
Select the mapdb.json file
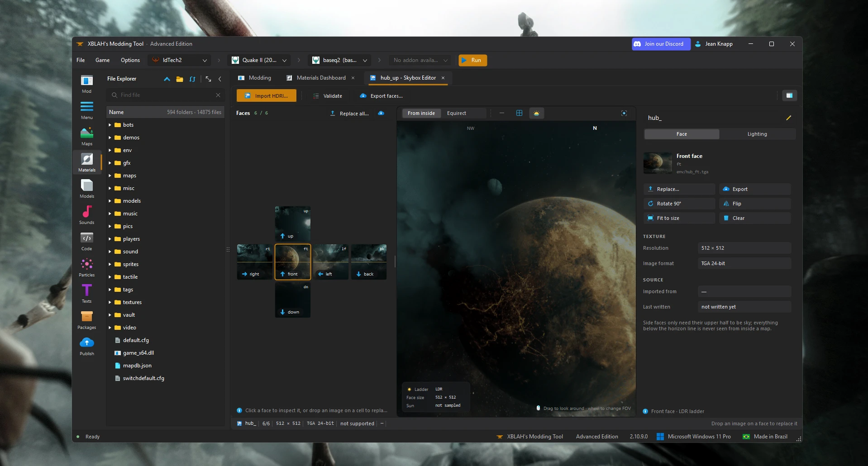[166, 366]
